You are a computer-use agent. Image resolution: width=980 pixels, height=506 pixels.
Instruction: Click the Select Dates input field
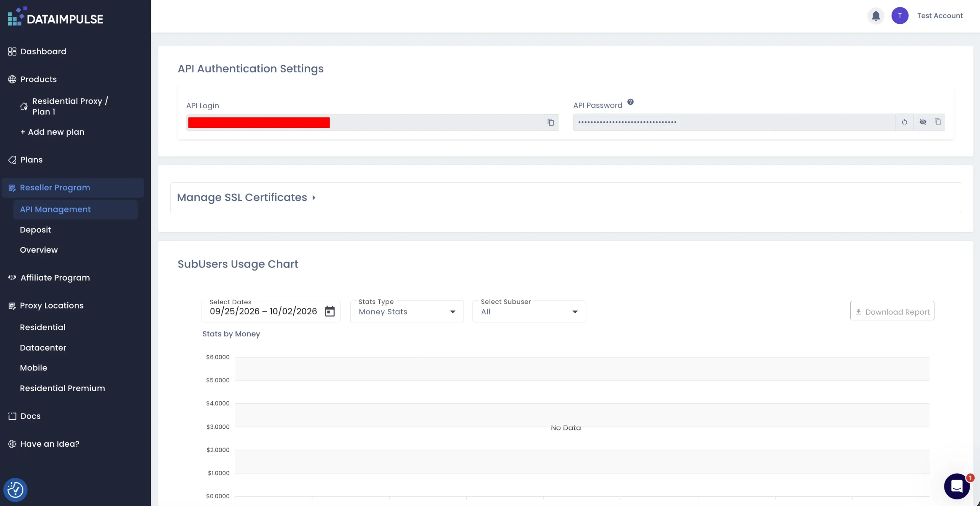coord(270,312)
